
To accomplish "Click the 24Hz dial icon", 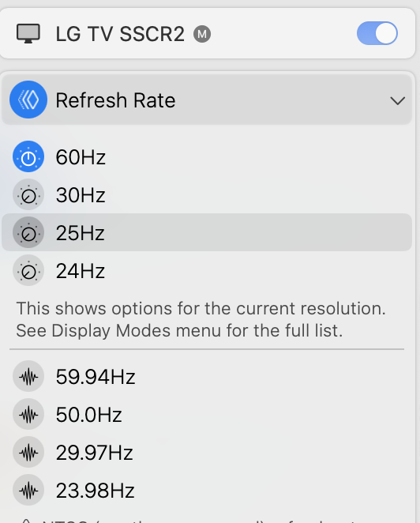I will (x=28, y=270).
